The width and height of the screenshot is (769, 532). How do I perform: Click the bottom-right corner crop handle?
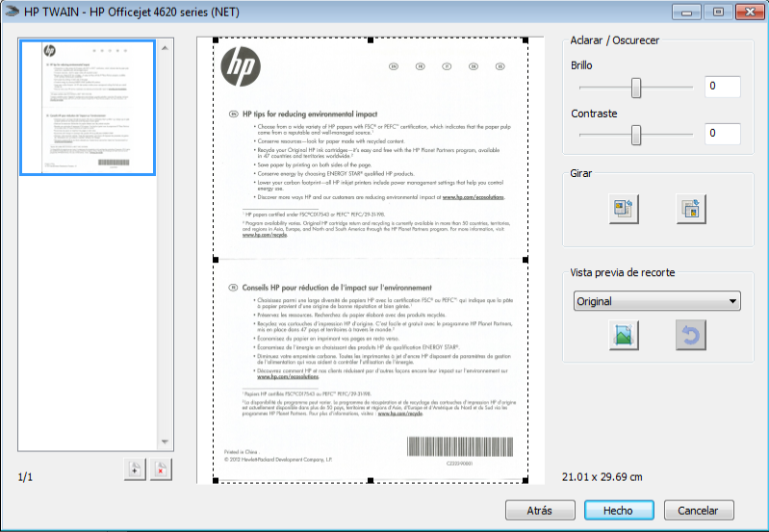[525, 480]
